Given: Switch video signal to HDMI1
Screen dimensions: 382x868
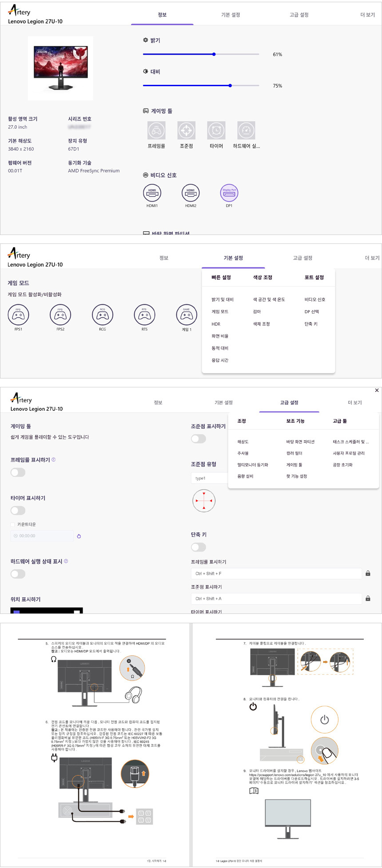Looking at the screenshot, I should click(x=152, y=193).
